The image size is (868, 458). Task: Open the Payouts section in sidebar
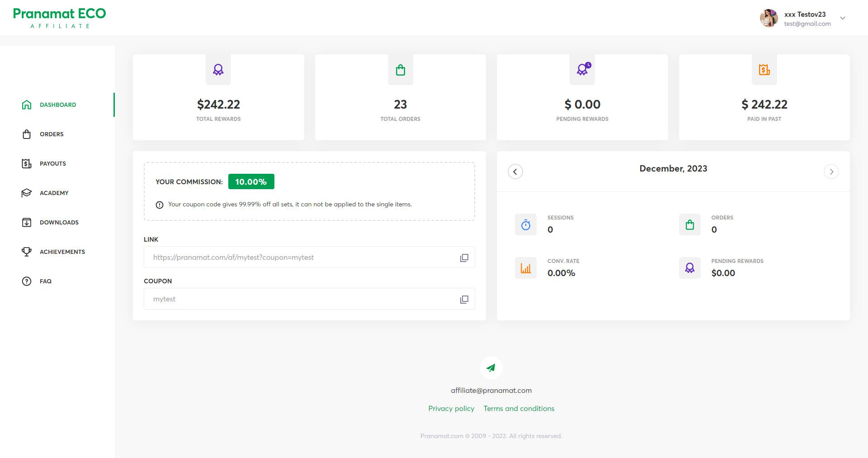(52, 164)
